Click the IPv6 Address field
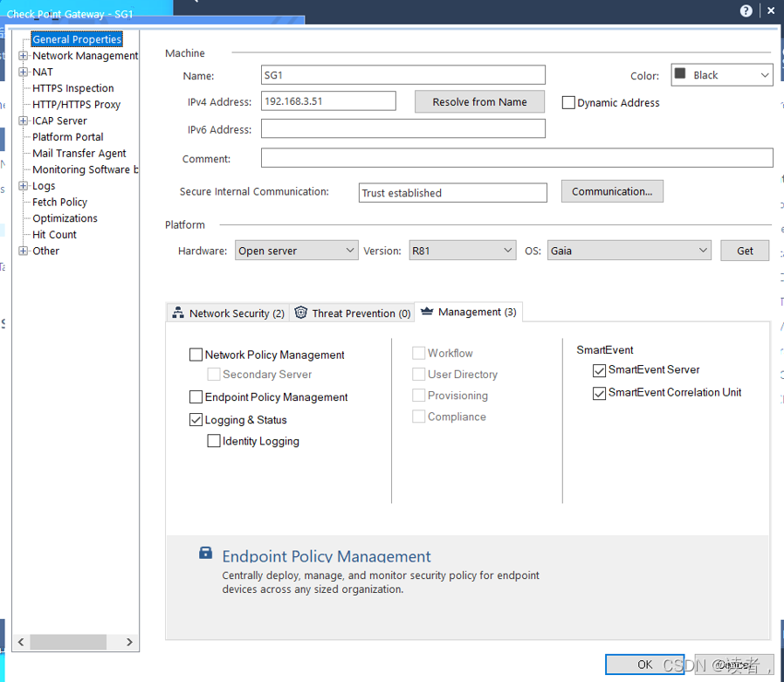The height and width of the screenshot is (682, 784). click(403, 128)
